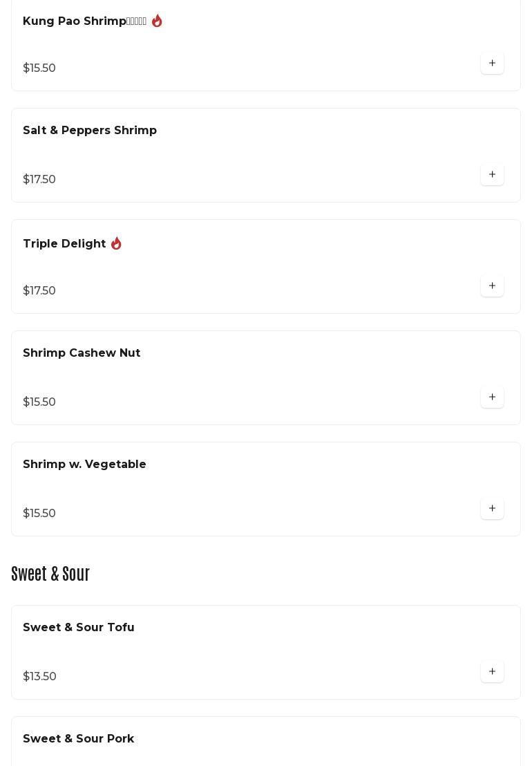Screen dimensions: 532x766
Task: Click the flame icon next to Triple Delight
Action: tap(116, 244)
